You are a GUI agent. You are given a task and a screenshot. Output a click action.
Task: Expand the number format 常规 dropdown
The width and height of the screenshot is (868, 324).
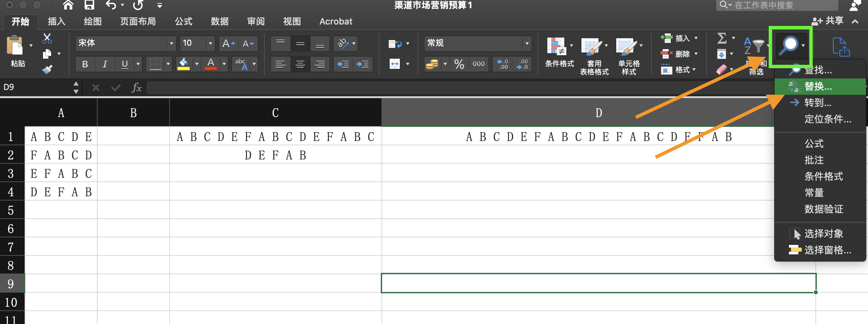[x=527, y=43]
